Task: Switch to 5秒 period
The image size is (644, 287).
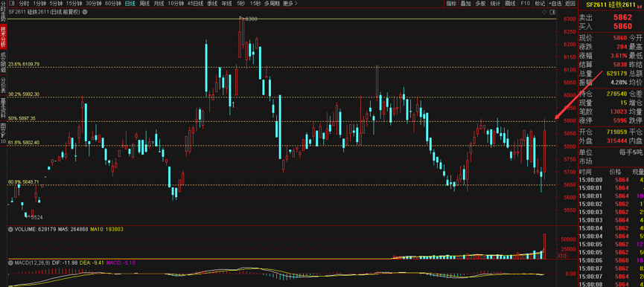Action: point(241,4)
